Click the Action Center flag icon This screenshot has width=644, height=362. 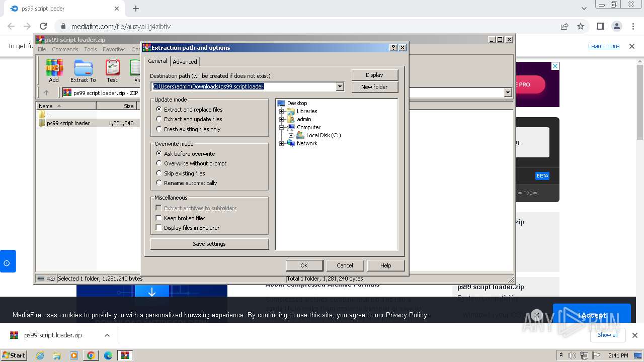point(596,355)
